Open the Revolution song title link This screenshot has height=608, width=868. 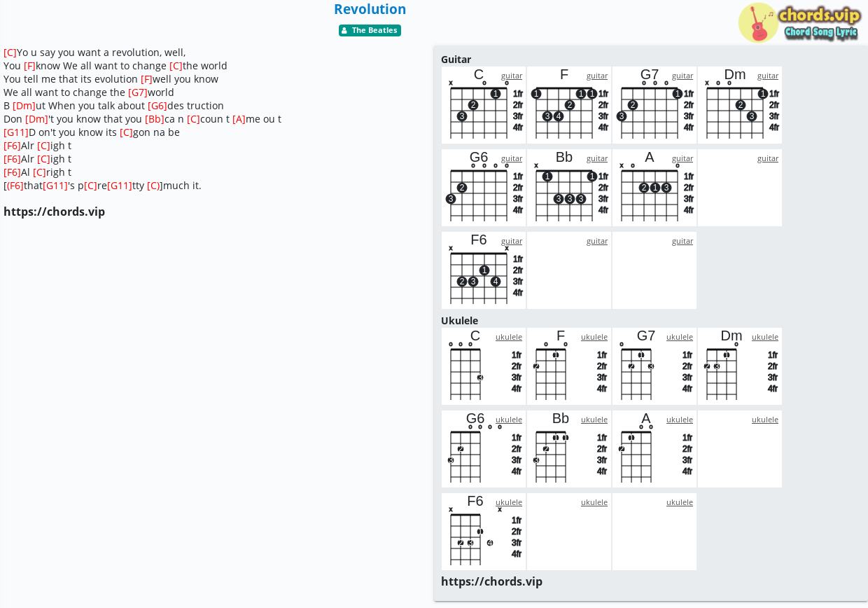tap(370, 9)
